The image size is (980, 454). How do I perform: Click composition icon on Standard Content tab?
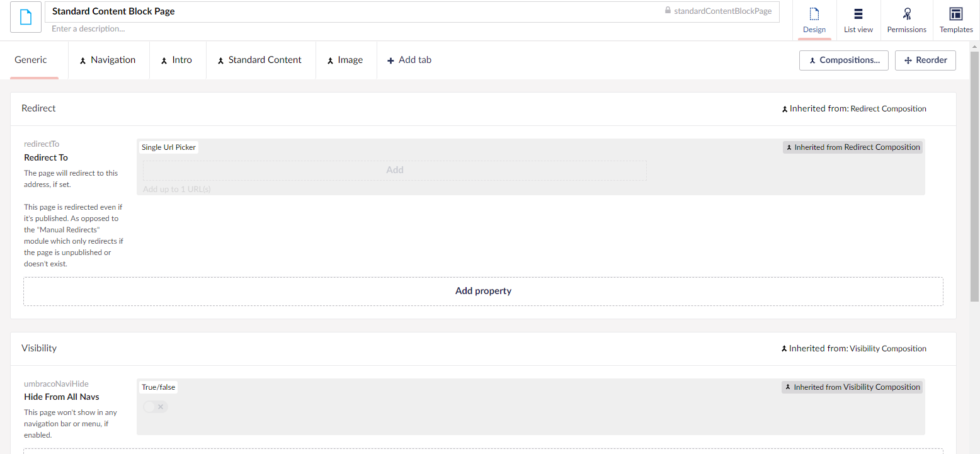pos(220,60)
